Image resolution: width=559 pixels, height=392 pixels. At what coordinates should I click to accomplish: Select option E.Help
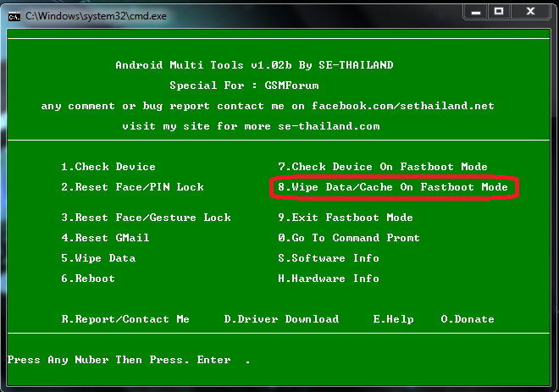tap(393, 319)
